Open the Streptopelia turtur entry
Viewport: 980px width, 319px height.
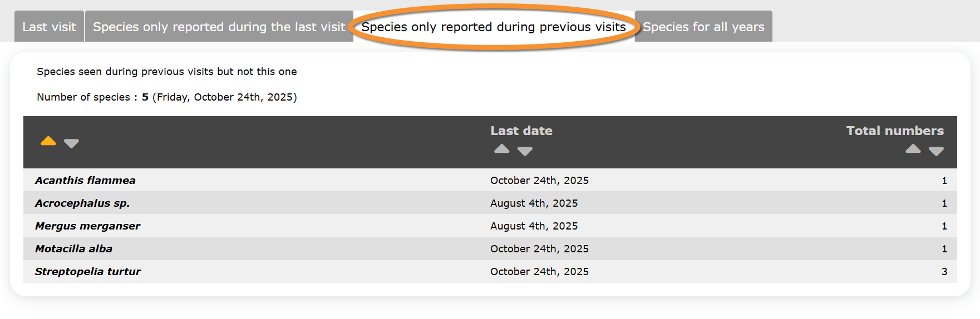[87, 271]
